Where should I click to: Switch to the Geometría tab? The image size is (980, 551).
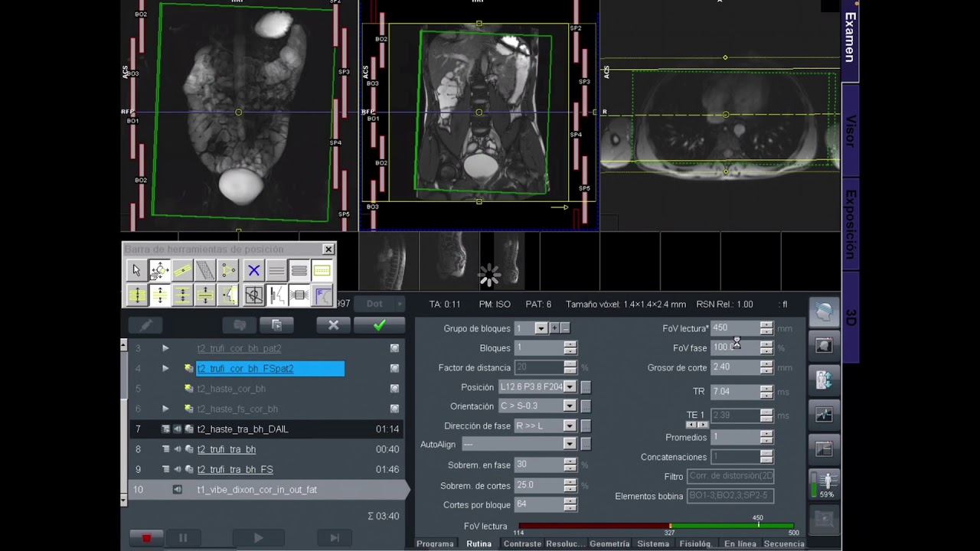point(609,544)
